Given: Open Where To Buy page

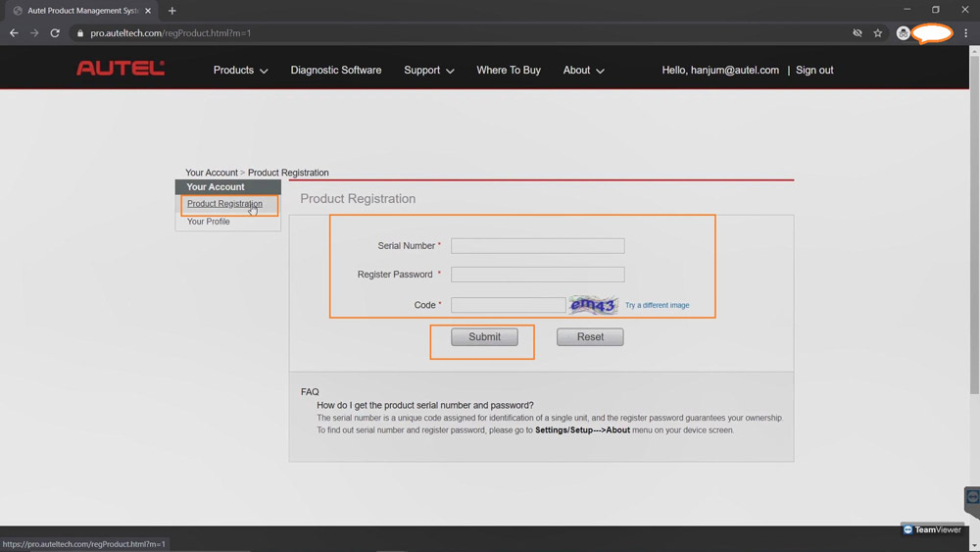Looking at the screenshot, I should 508,70.
